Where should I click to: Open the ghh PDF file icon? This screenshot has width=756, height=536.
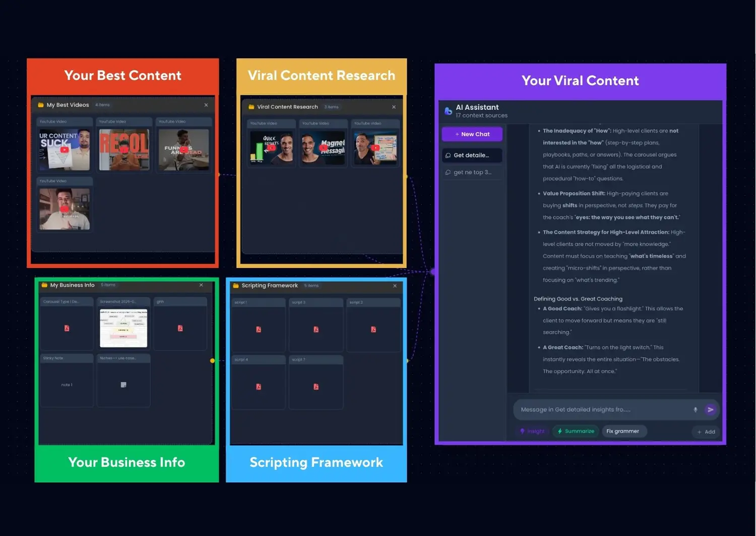[180, 328]
